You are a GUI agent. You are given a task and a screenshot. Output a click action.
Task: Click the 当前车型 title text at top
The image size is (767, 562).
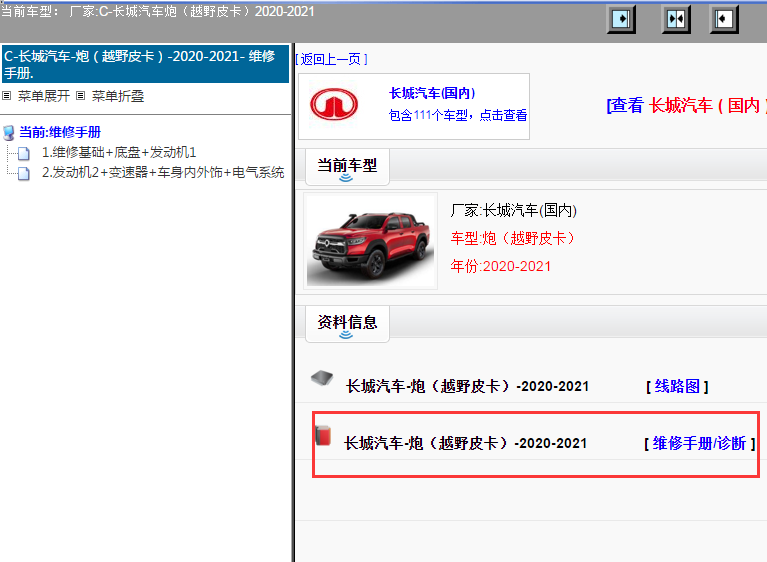click(x=158, y=11)
